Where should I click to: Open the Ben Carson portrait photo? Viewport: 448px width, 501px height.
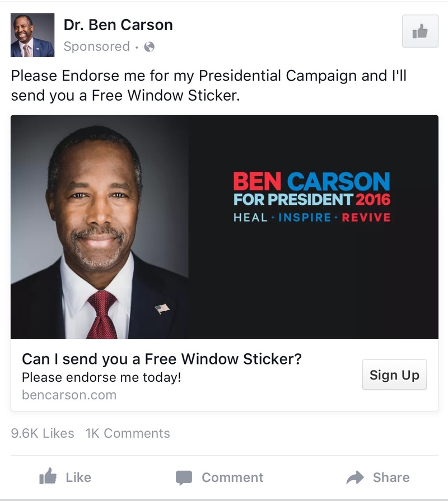pyautogui.click(x=99, y=227)
